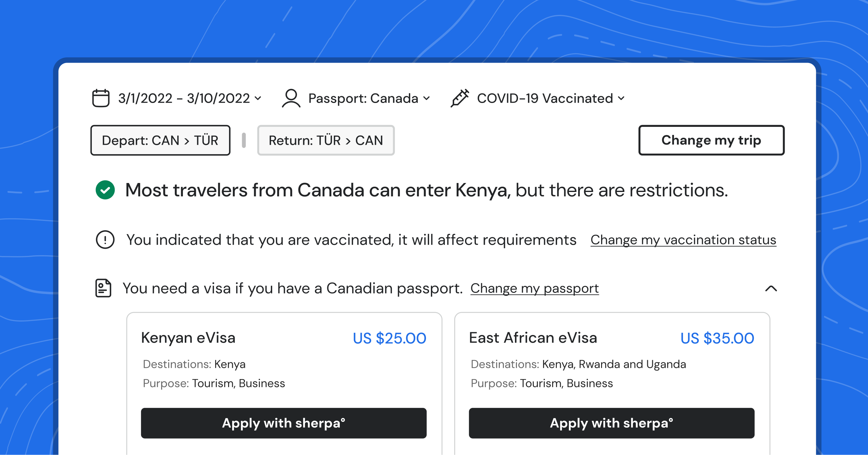Collapse the visa requirements section

tap(771, 288)
